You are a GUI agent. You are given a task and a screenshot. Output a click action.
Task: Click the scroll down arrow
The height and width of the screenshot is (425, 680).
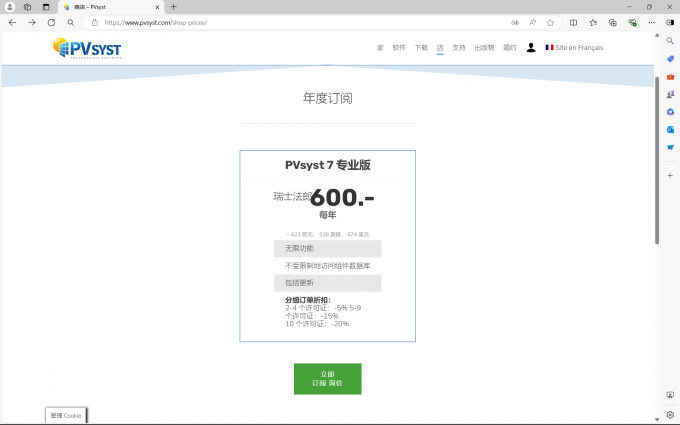pyautogui.click(x=657, y=419)
